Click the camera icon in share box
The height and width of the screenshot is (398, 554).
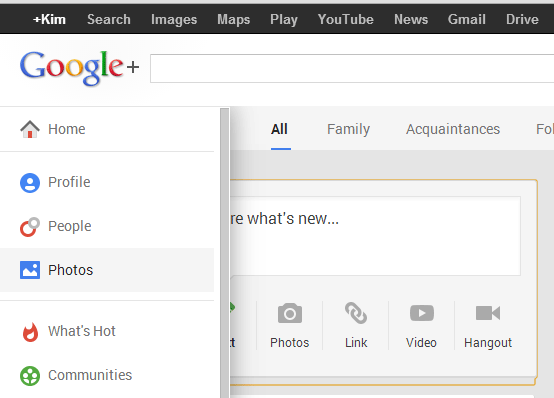coord(290,313)
